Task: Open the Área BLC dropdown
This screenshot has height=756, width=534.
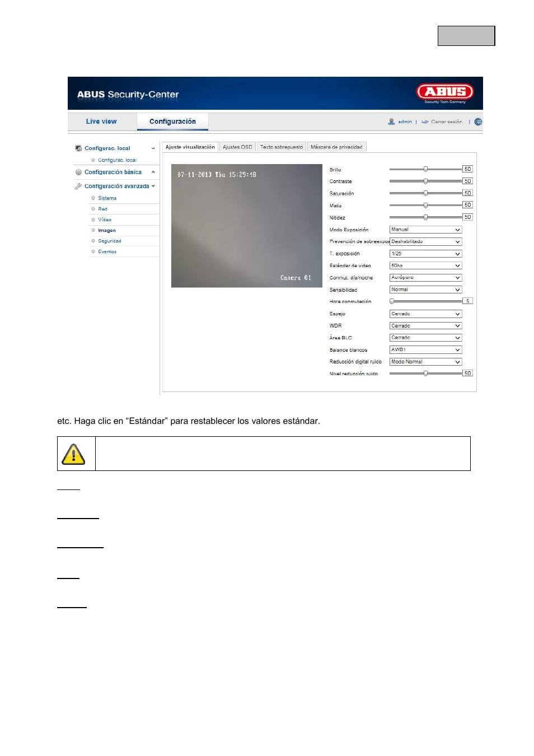Action: coord(425,338)
